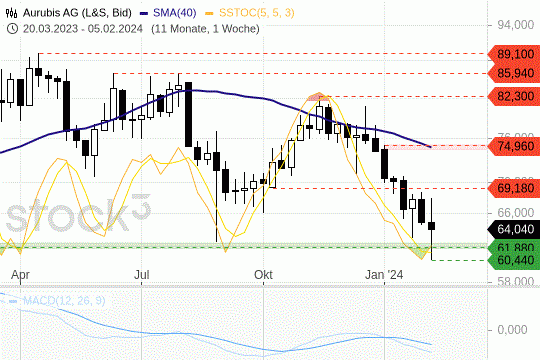The image size is (540, 360).
Task: Click the Apr time axis label
Action: [20, 275]
